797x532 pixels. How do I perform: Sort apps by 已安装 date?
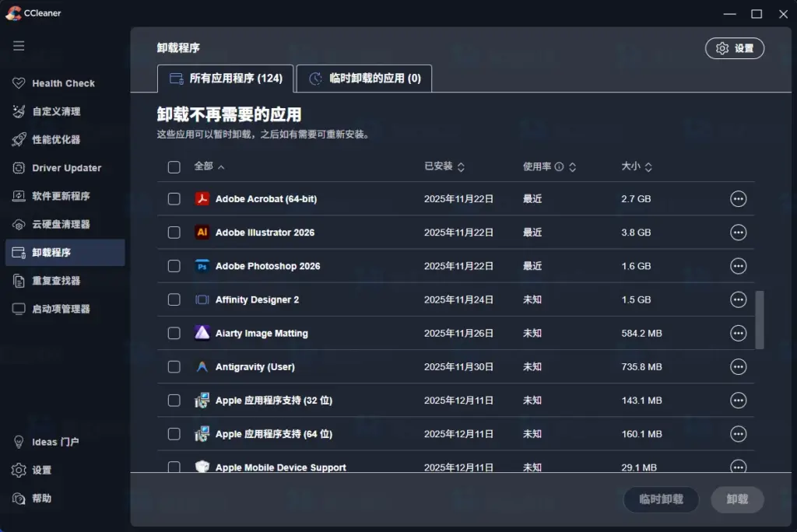(x=443, y=166)
